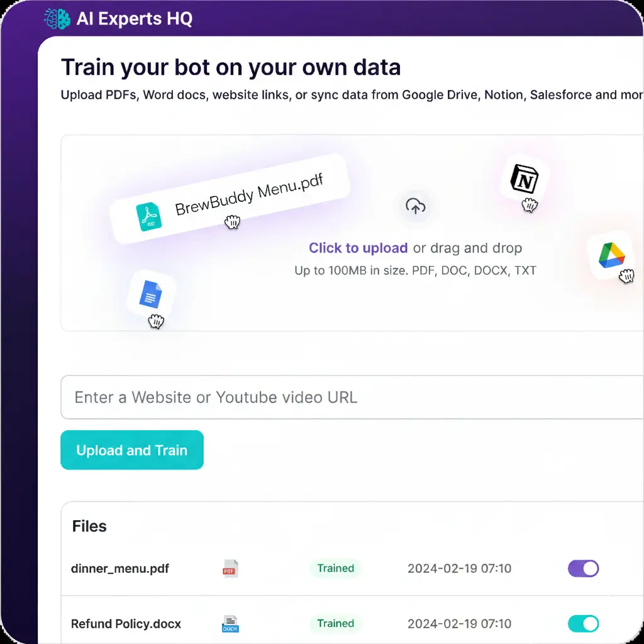Click the teal PDF icon on BrewBuddy Menu
The width and height of the screenshot is (644, 644).
coord(148,216)
